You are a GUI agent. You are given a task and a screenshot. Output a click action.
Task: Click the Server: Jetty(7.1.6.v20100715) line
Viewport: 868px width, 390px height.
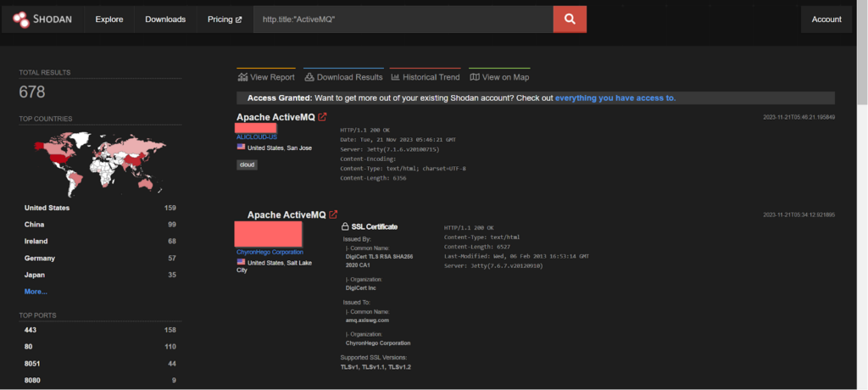pyautogui.click(x=392, y=149)
